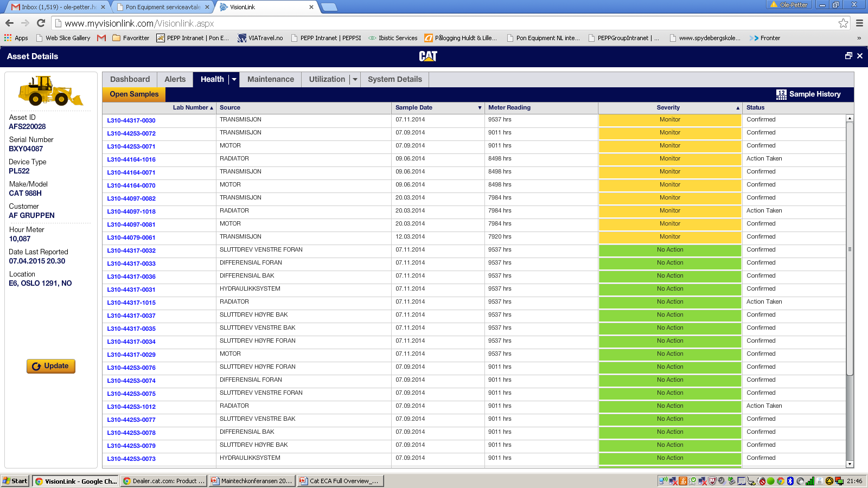Viewport: 868px width, 488px height.
Task: Click the Bluetooth tray icon
Action: (x=790, y=481)
